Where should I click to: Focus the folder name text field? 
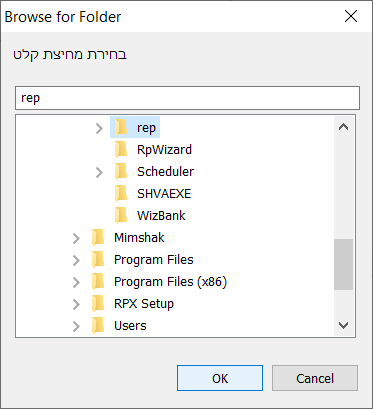(187, 98)
